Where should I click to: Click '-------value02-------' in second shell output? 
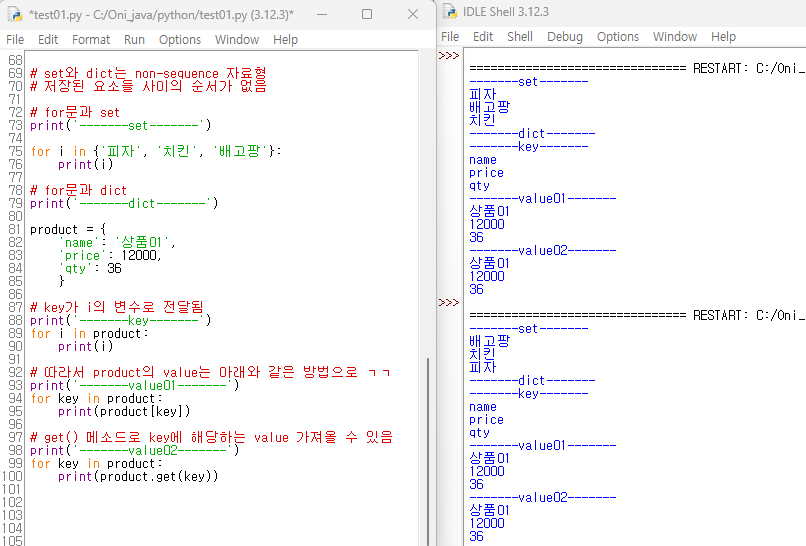coord(543,497)
